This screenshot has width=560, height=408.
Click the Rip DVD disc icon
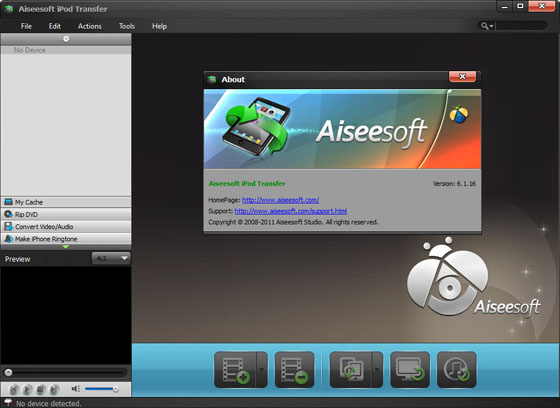(x=8, y=214)
